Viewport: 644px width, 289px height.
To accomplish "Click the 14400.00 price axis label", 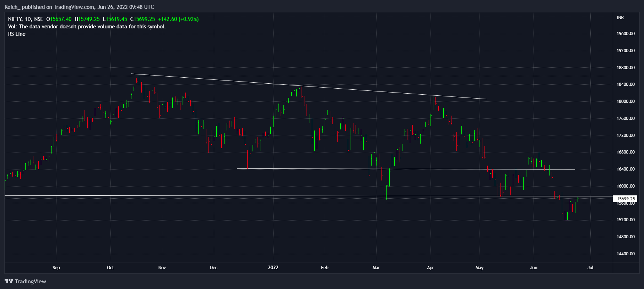I will [626, 254].
